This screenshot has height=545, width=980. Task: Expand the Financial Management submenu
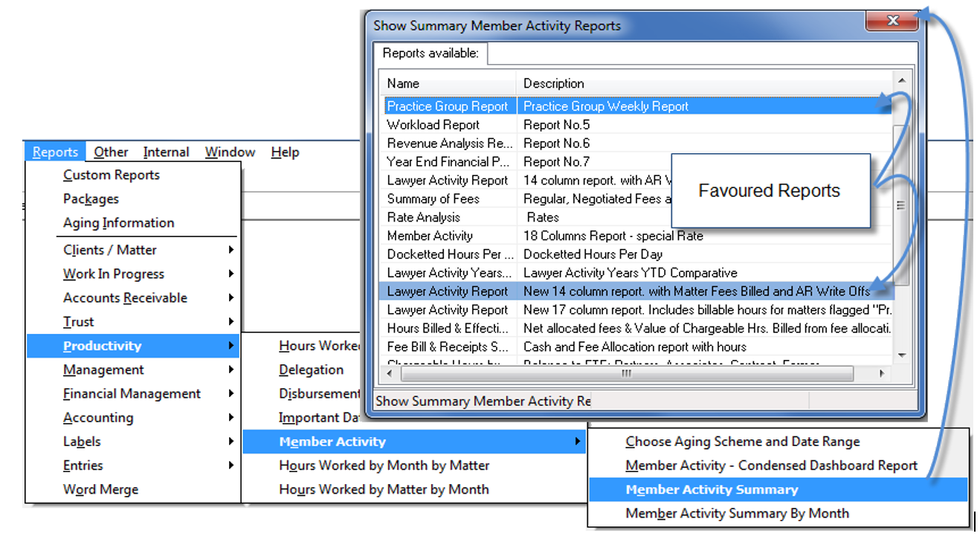pyautogui.click(x=132, y=393)
